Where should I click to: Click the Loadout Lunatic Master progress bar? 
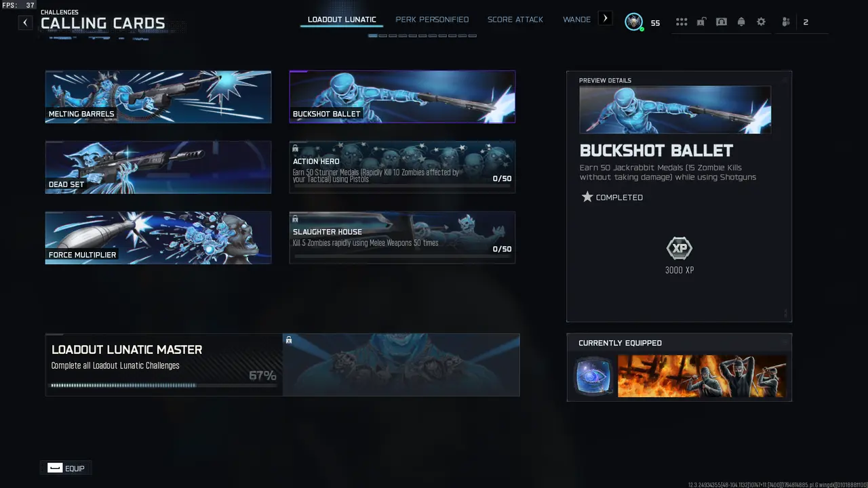[163, 386]
